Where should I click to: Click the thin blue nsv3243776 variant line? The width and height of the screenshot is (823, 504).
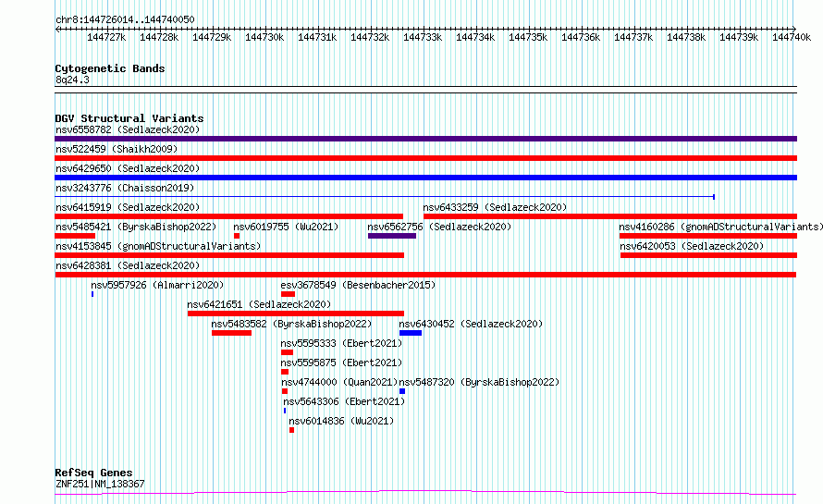(384, 197)
